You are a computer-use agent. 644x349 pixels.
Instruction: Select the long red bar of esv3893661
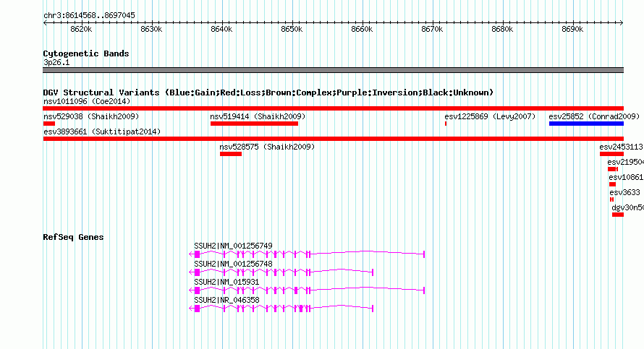[x=333, y=139]
